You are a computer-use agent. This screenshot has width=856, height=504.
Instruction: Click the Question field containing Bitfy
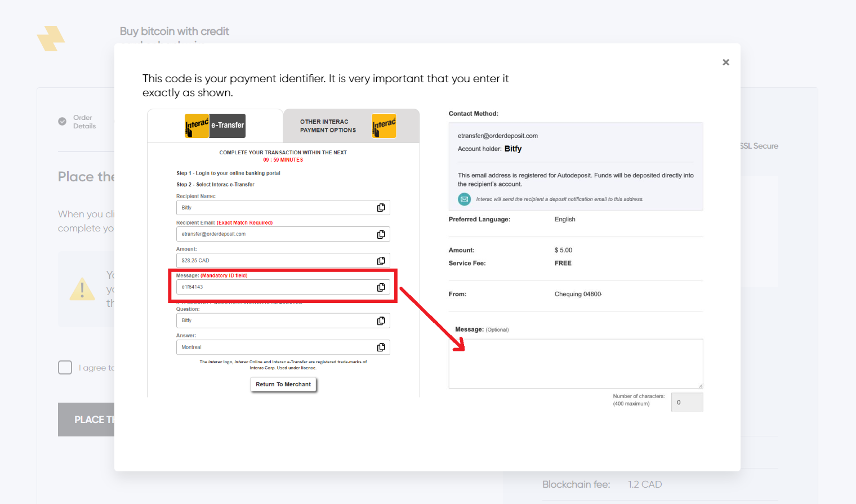pos(283,321)
